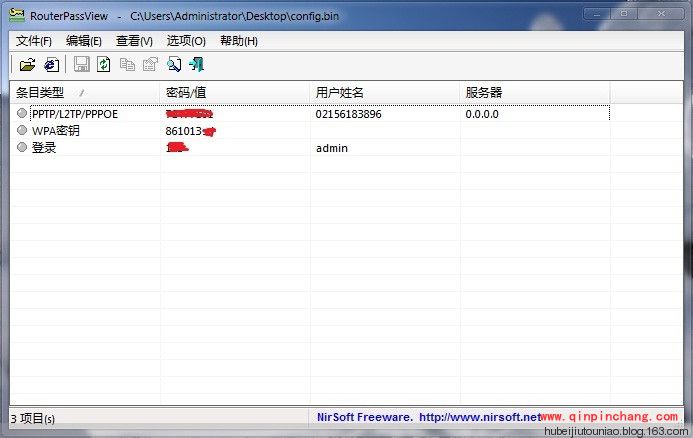Minimize the RouterPassView window
The image size is (693, 438).
pyautogui.click(x=597, y=14)
